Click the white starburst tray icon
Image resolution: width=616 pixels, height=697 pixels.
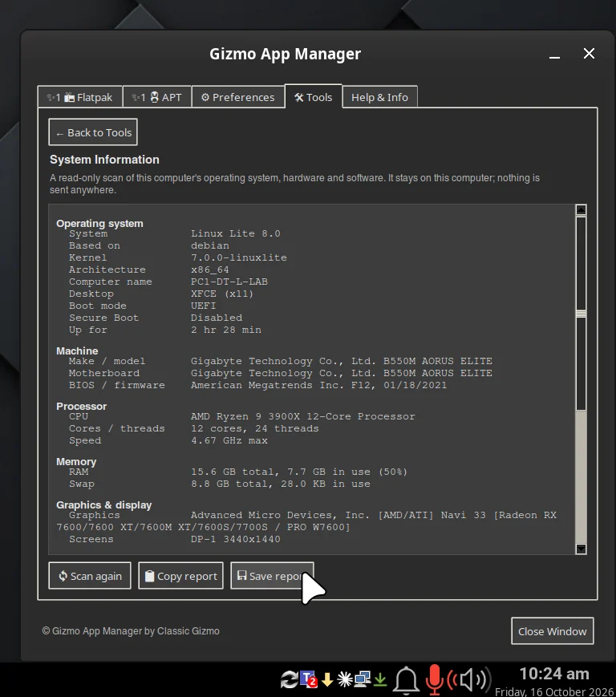(344, 679)
